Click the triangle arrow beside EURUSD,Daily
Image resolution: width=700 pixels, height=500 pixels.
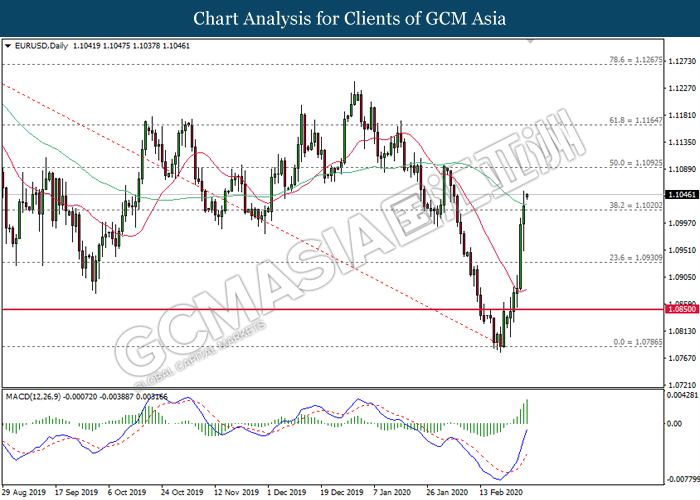click(x=8, y=46)
